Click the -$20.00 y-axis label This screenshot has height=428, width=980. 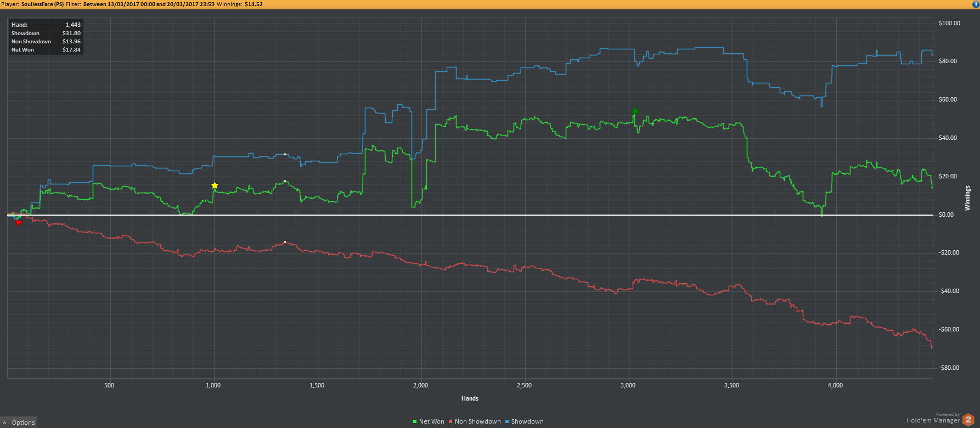[949, 252]
